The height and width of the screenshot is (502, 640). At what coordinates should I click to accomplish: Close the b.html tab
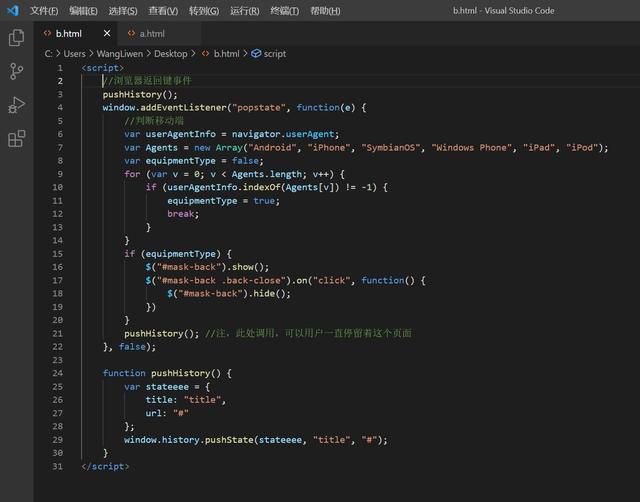(107, 33)
